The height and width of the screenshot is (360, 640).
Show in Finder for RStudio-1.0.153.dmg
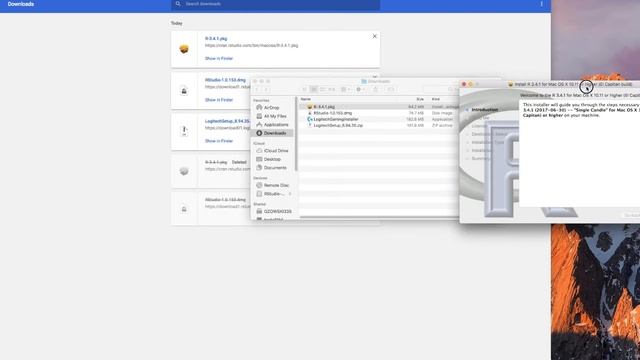coord(219,100)
